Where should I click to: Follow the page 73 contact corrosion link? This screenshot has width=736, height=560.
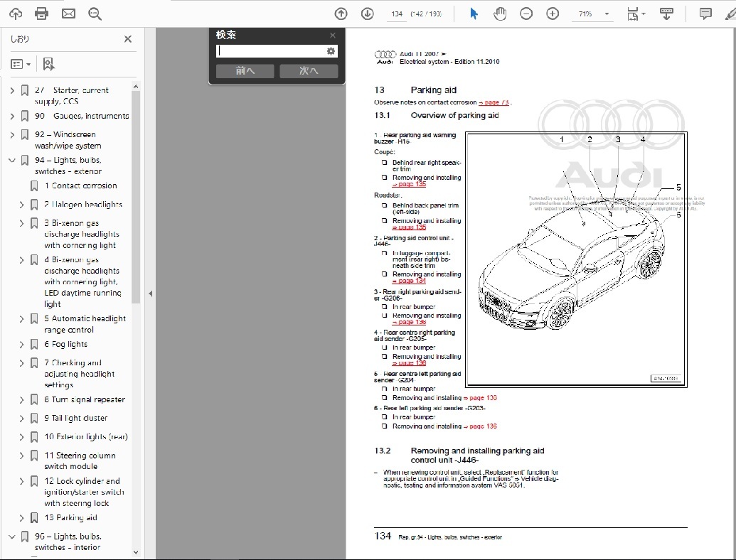[x=494, y=103]
